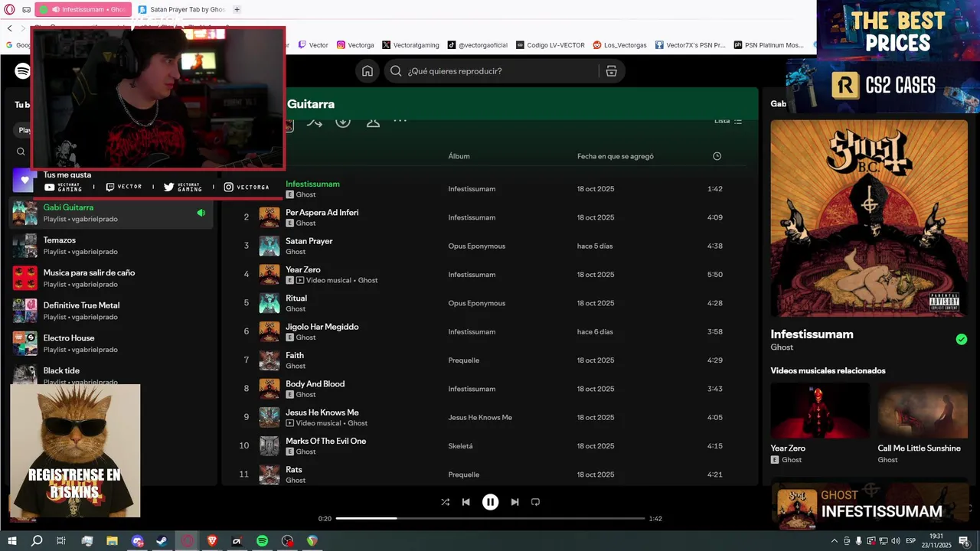Viewport: 980px width, 551px height.
Task: Open the Browse icon in search bar
Action: (611, 71)
